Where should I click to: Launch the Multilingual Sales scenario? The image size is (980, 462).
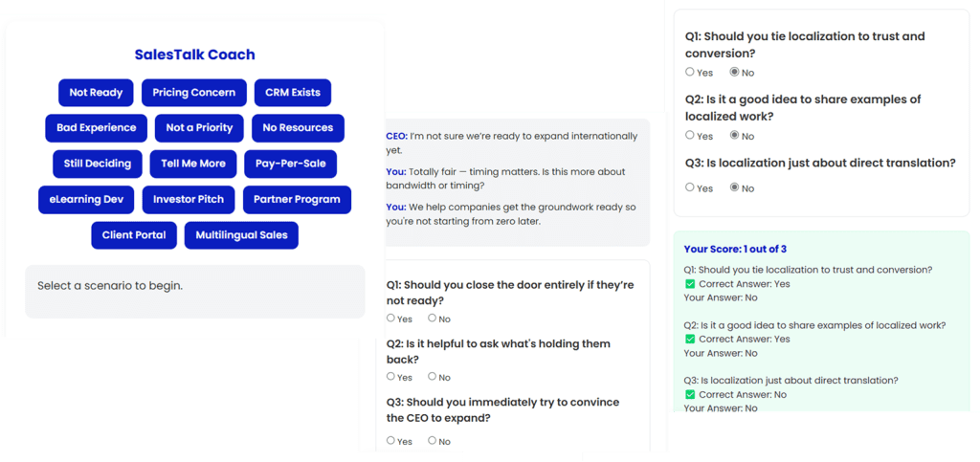click(x=241, y=235)
